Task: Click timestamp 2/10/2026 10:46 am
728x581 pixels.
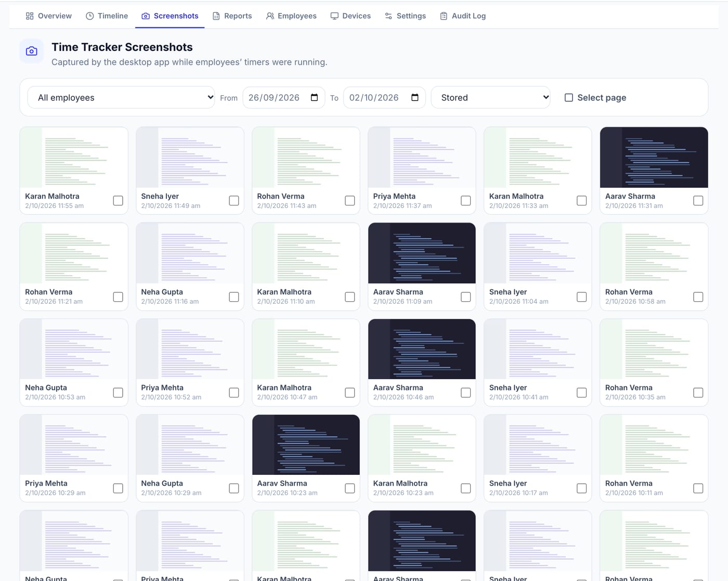Action: [403, 397]
